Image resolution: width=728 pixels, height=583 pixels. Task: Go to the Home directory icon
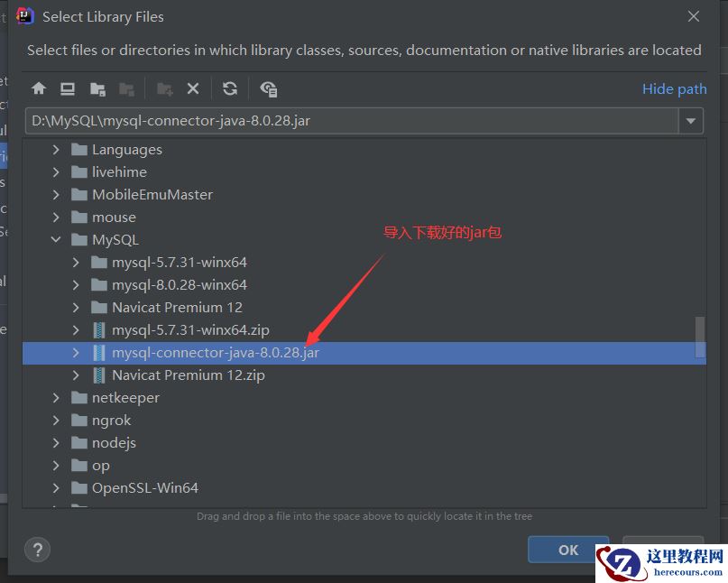click(39, 88)
